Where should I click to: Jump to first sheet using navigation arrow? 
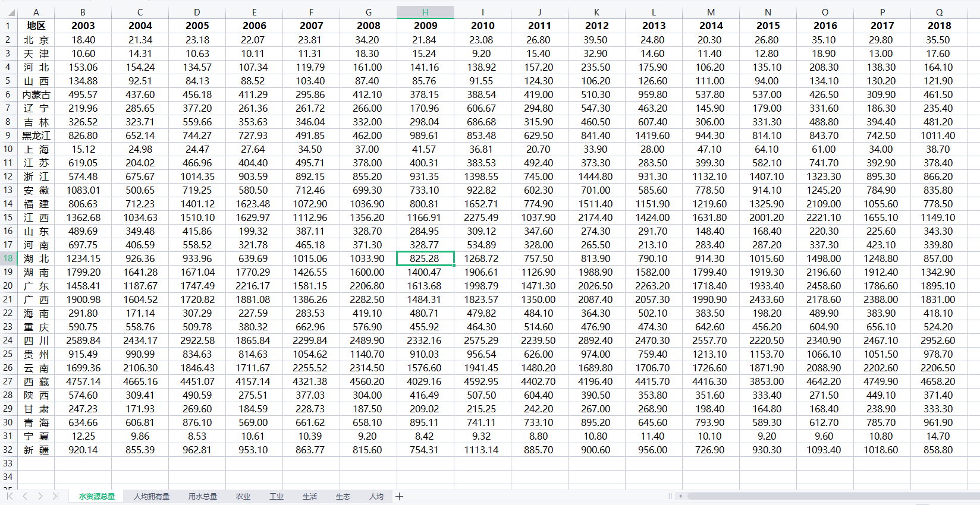(x=10, y=496)
